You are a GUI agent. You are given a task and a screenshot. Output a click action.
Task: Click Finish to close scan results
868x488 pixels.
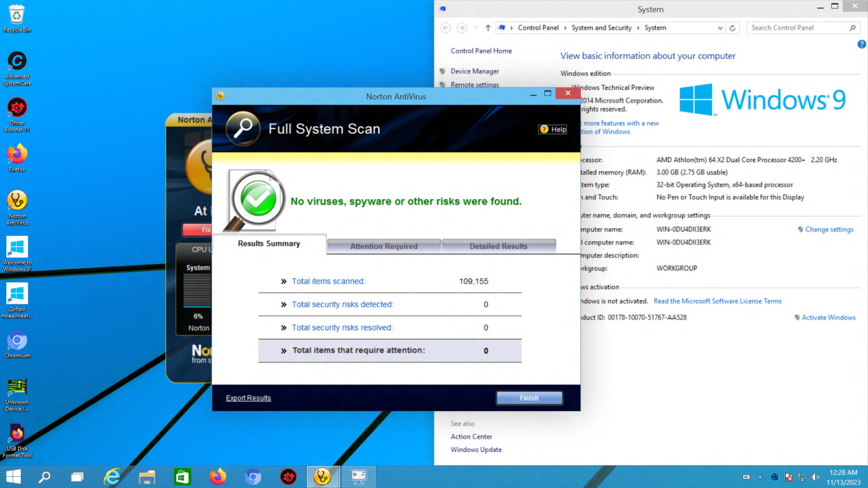tap(529, 398)
